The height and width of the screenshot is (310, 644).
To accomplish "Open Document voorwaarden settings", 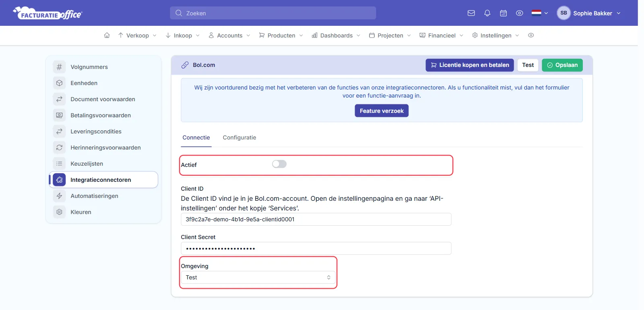I will [104, 99].
